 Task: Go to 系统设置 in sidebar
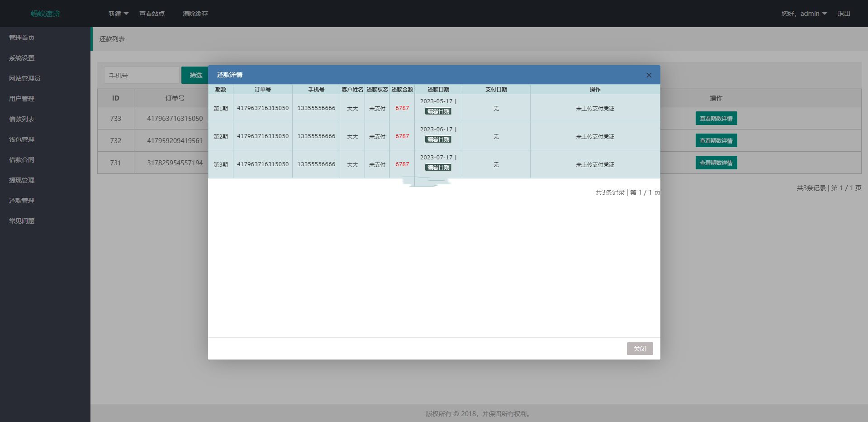(x=22, y=58)
